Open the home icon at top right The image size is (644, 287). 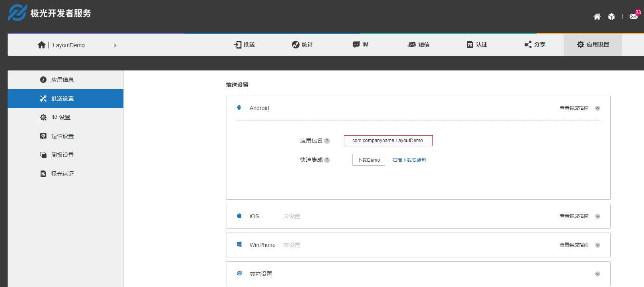[x=597, y=16]
